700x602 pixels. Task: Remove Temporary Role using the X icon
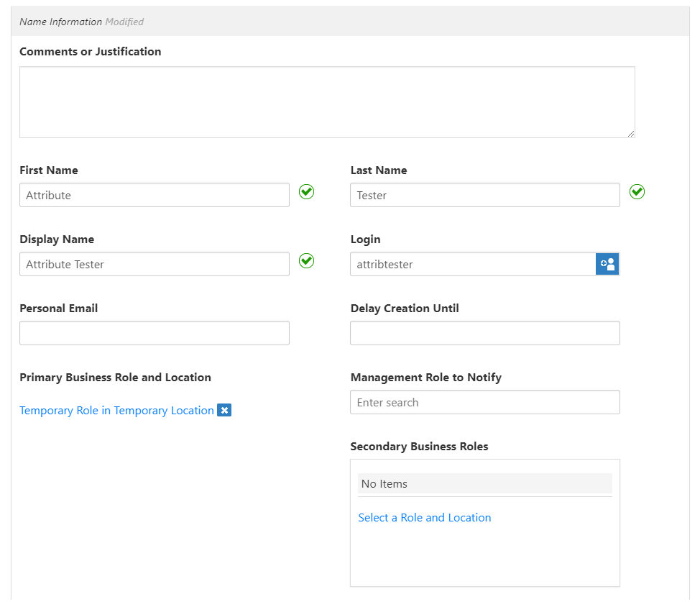224,410
